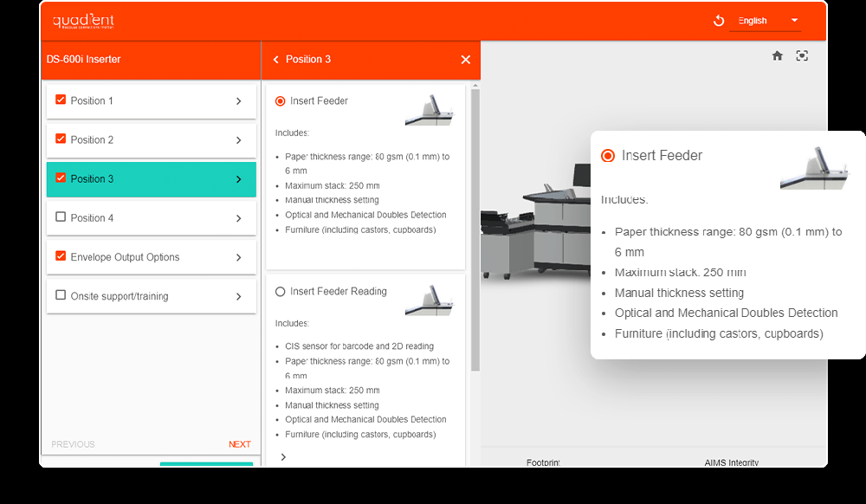Click the NEXT button

pyautogui.click(x=240, y=444)
